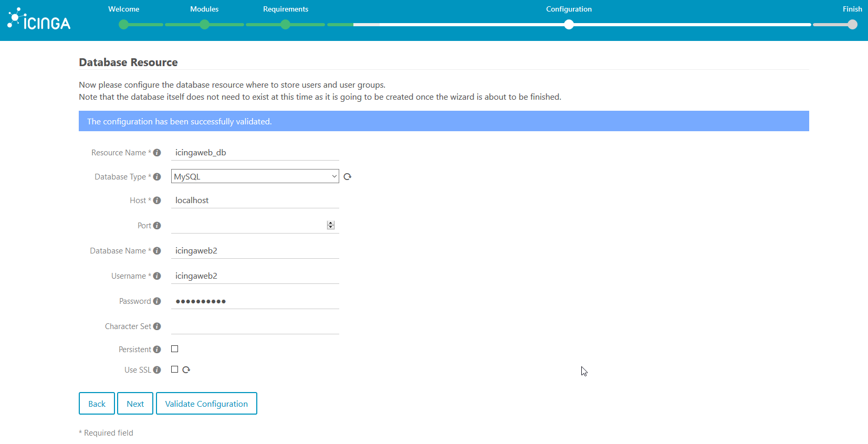Show info icon next to Persistent
This screenshot has height=444, width=868.
(x=157, y=350)
